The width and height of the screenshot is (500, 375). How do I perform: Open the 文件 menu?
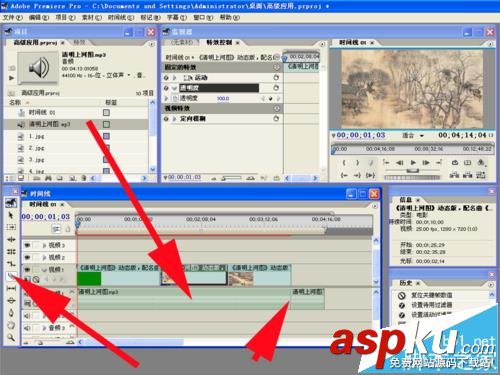tap(13, 17)
